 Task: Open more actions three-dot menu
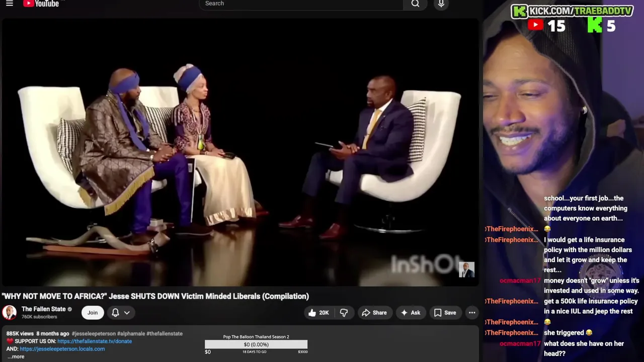pyautogui.click(x=472, y=313)
